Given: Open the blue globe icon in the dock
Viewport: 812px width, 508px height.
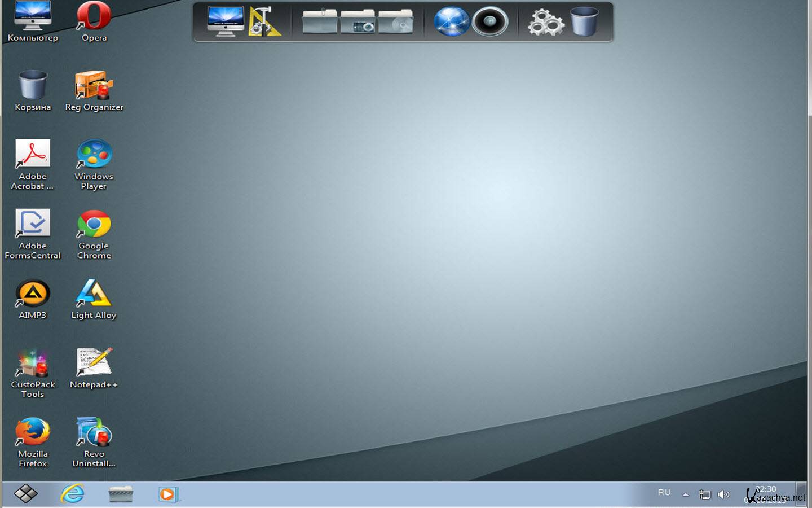Looking at the screenshot, I should pos(451,21).
